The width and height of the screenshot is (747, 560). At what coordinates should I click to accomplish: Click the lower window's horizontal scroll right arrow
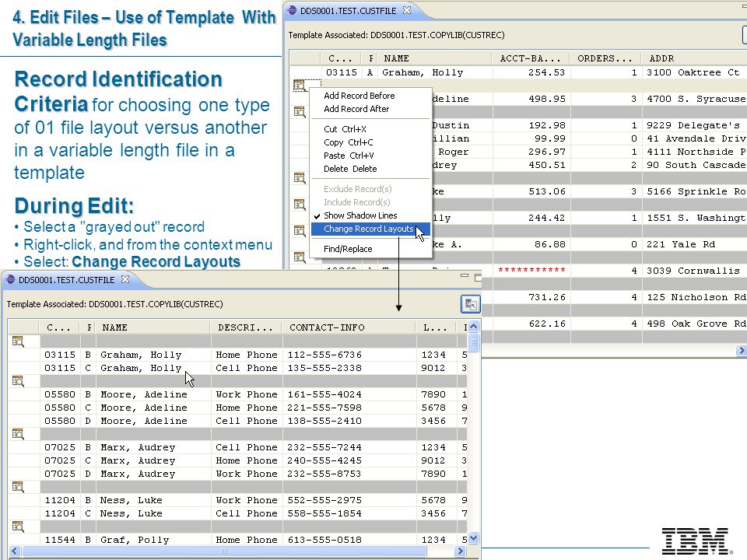(460, 551)
